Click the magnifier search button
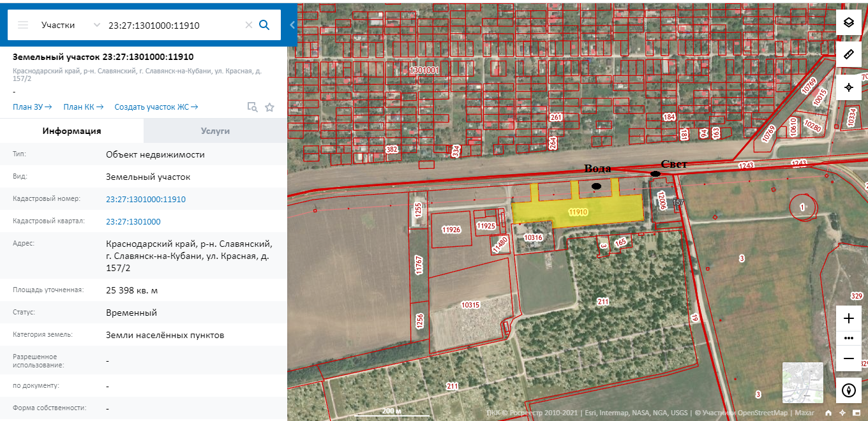Image resolution: width=868 pixels, height=421 pixels. click(x=264, y=25)
